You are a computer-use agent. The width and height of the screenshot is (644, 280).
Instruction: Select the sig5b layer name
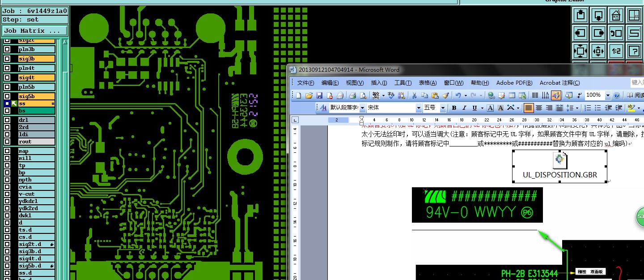point(36,96)
